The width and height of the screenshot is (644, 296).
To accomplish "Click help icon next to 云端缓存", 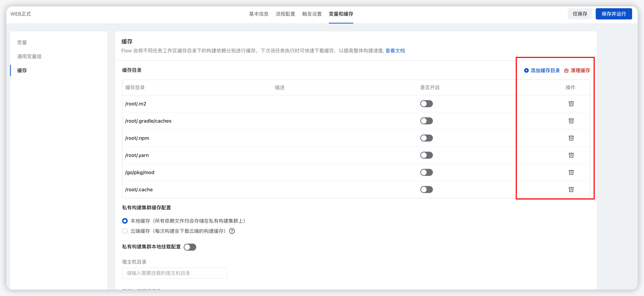I will 232,231.
